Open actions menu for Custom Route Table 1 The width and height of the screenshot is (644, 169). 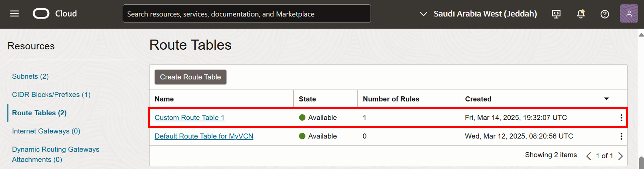(x=621, y=118)
